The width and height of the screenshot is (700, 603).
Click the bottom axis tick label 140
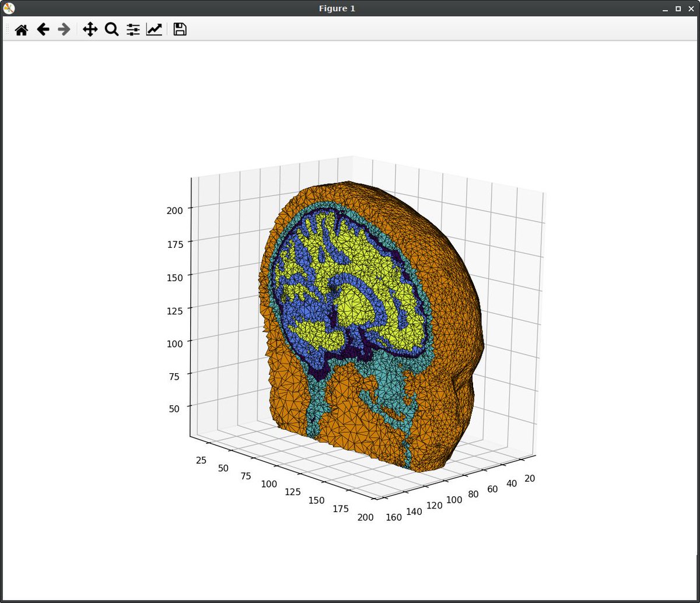click(x=414, y=511)
